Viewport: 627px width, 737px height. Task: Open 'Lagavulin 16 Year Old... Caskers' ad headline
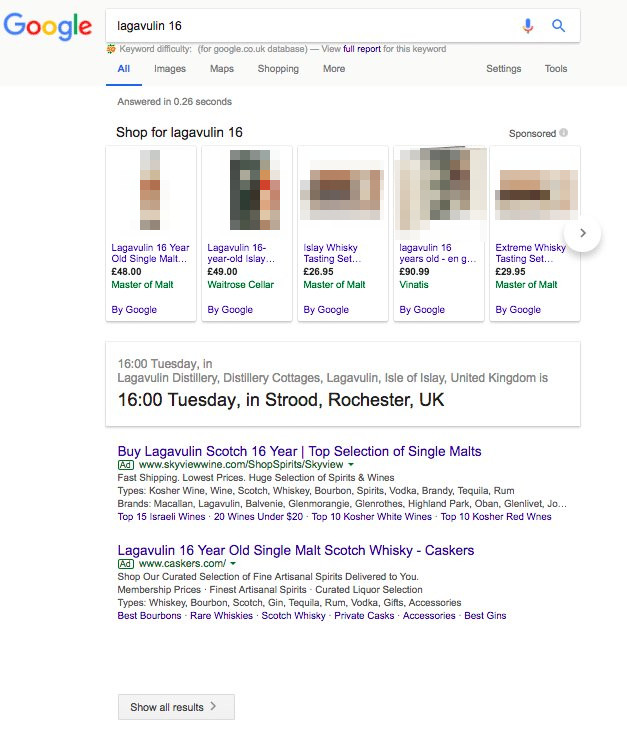coord(296,550)
